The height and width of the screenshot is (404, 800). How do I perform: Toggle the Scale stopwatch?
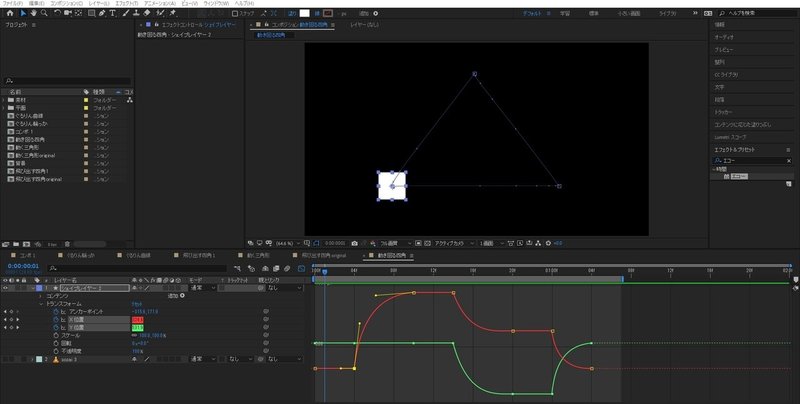(56, 336)
